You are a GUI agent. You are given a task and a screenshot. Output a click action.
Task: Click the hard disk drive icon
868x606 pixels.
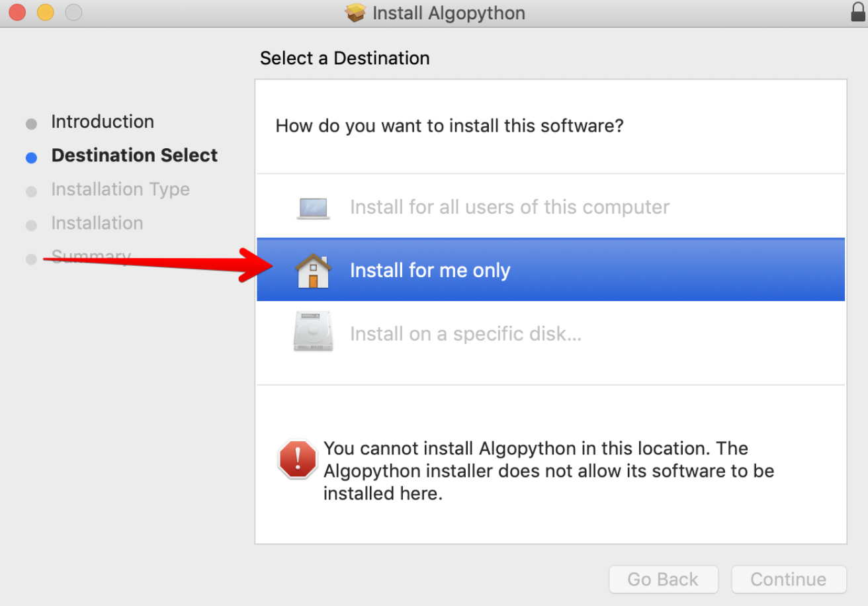[313, 333]
